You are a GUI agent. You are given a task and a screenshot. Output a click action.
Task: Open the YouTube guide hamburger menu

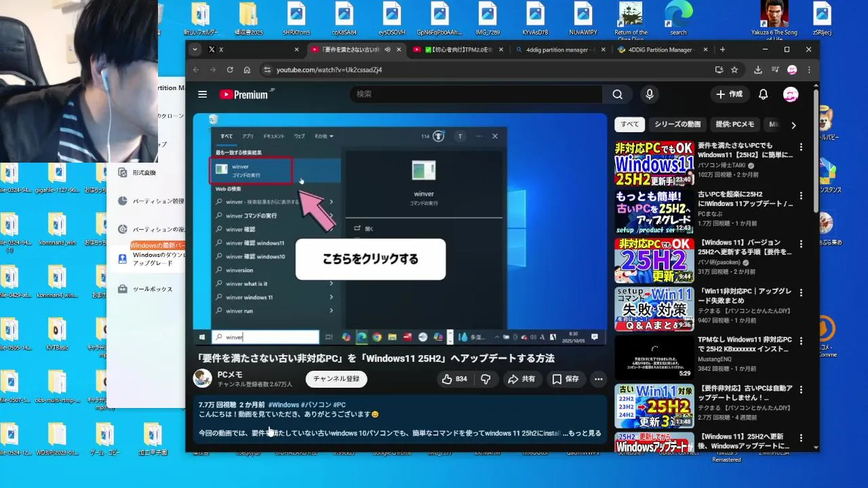tap(202, 94)
